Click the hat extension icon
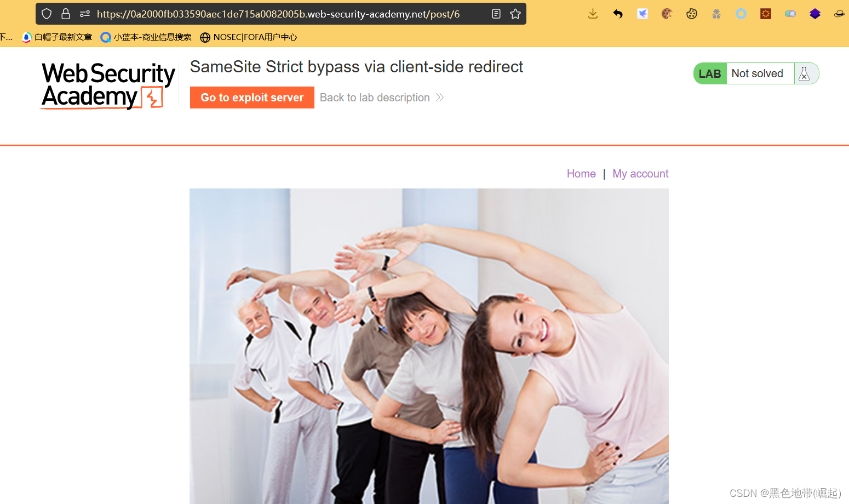849x504 pixels. click(x=839, y=14)
